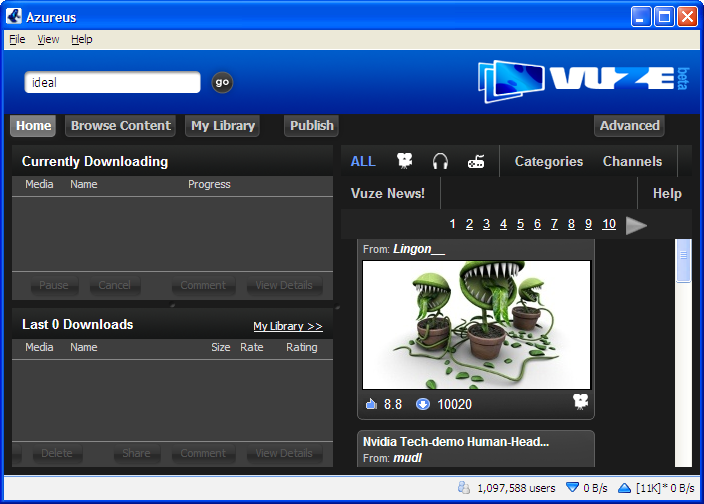This screenshot has width=704, height=504.
Task: Click the 1,097,588 users status text
Action: 516,488
